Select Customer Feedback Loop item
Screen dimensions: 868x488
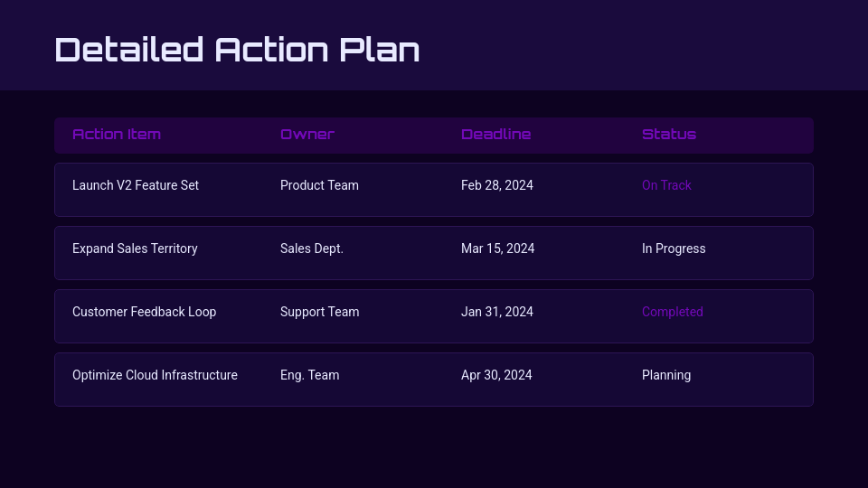(x=144, y=312)
